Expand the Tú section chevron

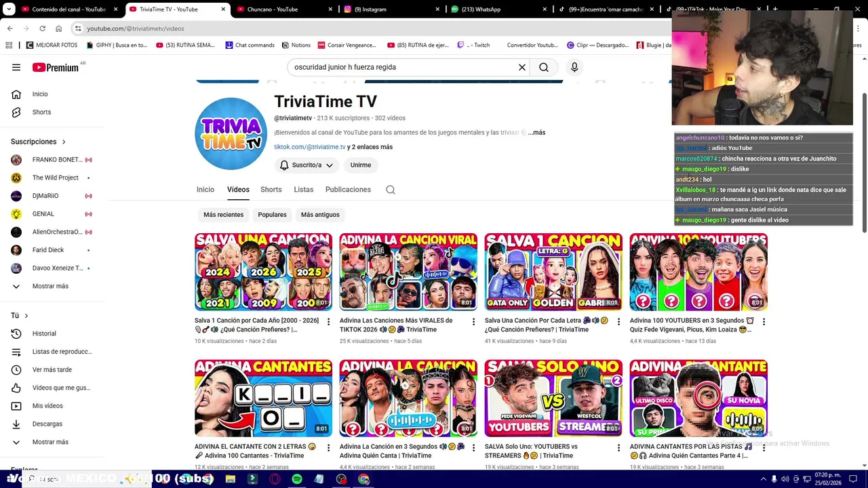[x=26, y=316]
